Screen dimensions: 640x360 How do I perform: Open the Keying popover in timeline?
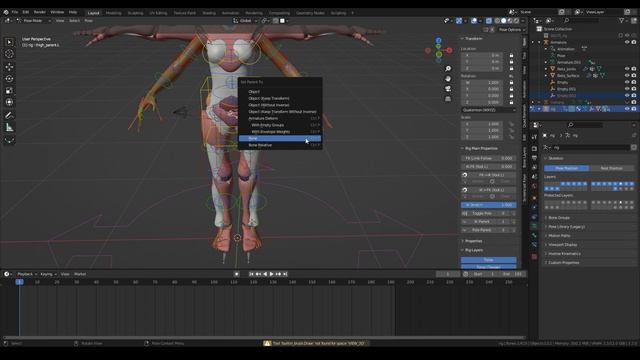48,274
